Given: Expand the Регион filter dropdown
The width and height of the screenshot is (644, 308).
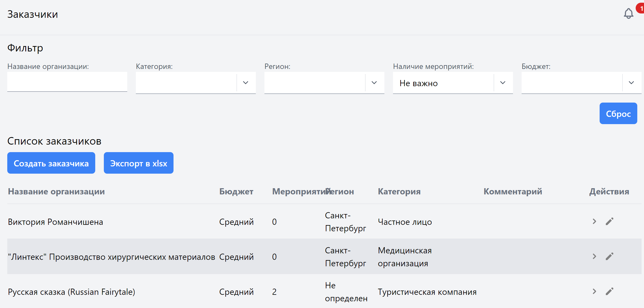Looking at the screenshot, I should coord(374,83).
